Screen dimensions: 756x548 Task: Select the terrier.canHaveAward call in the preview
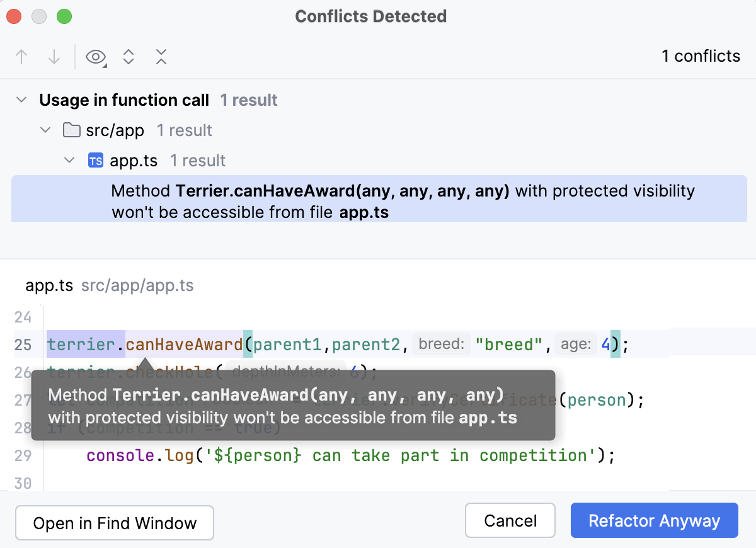(145, 344)
